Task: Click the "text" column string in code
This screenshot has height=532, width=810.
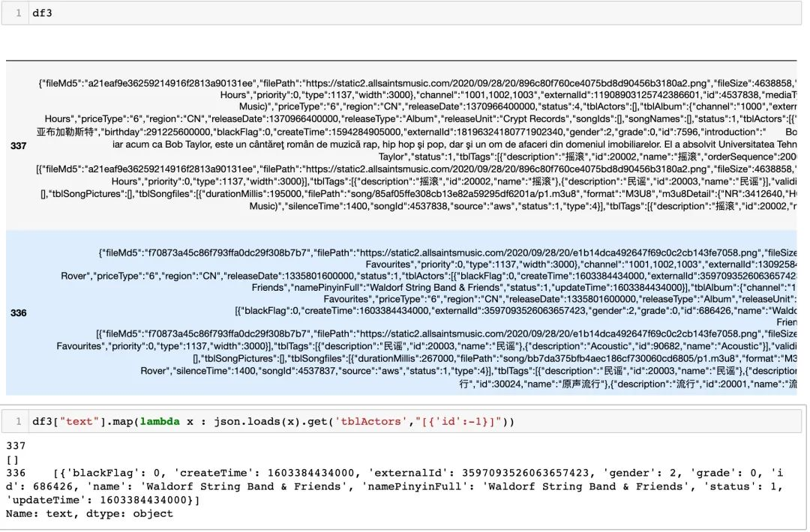Action: pos(79,422)
